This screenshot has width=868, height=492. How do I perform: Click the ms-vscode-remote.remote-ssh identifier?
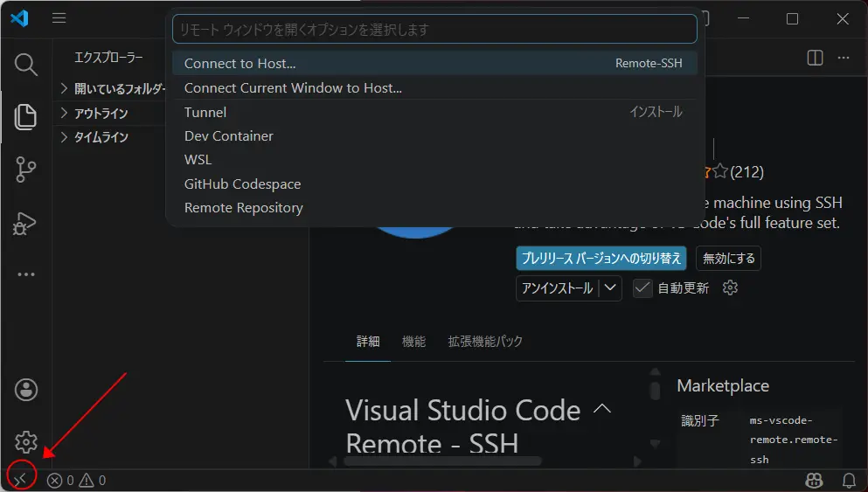coord(794,440)
